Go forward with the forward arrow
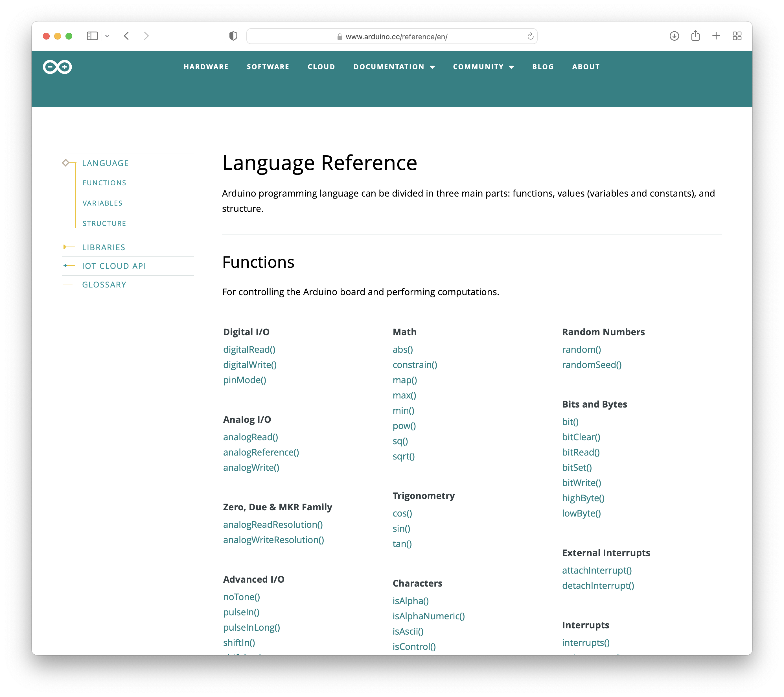Image resolution: width=784 pixels, height=697 pixels. 146,36
